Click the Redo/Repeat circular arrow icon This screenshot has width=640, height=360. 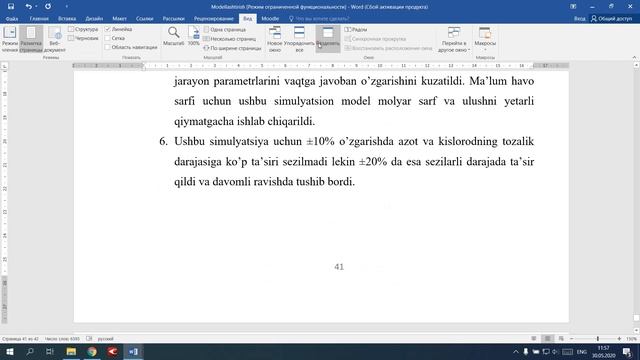[48, 7]
